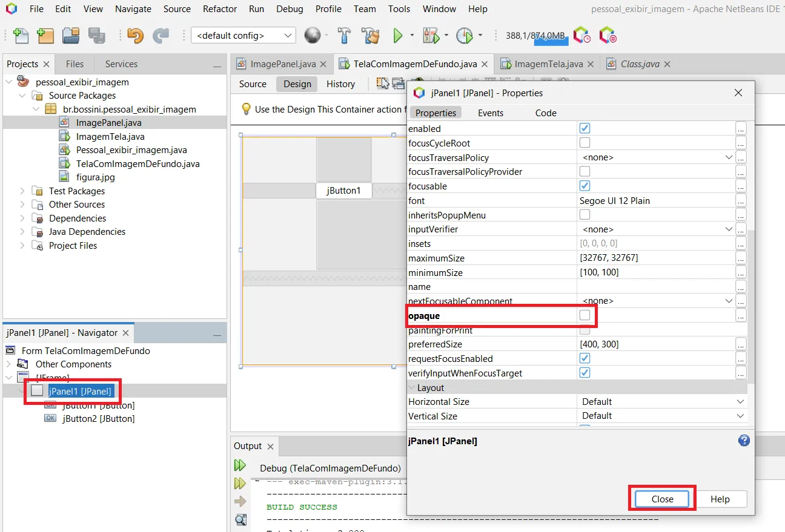The width and height of the screenshot is (785, 532).
Task: Uncheck the requestFocusEnabled checkbox
Action: pyautogui.click(x=585, y=358)
